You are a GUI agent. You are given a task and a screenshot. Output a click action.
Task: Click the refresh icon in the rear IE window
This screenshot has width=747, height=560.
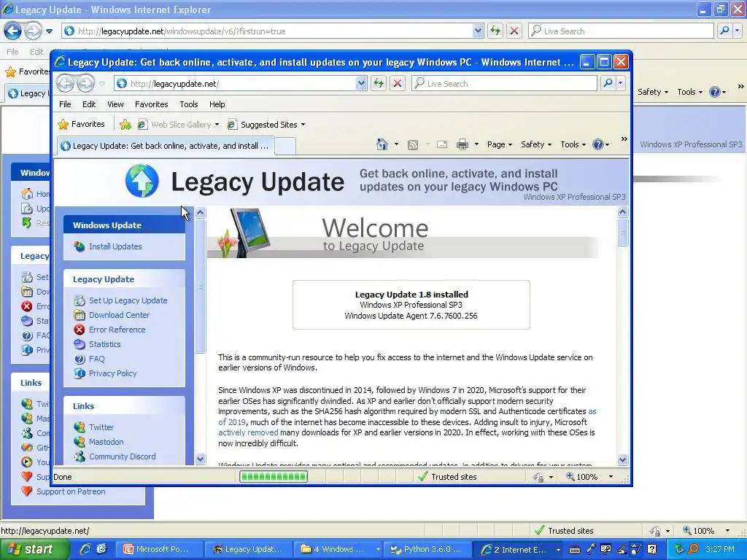click(495, 31)
